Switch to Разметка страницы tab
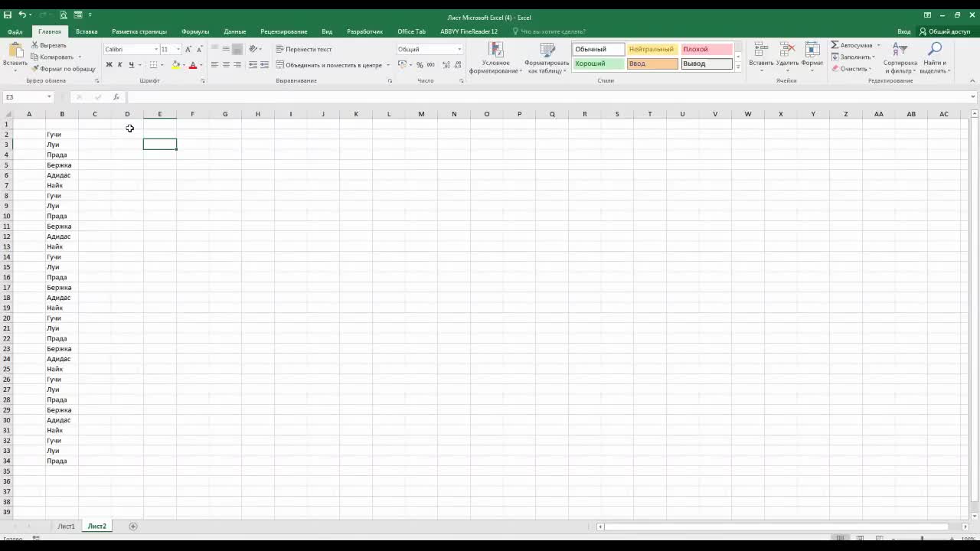Image resolution: width=980 pixels, height=551 pixels. coord(139,31)
